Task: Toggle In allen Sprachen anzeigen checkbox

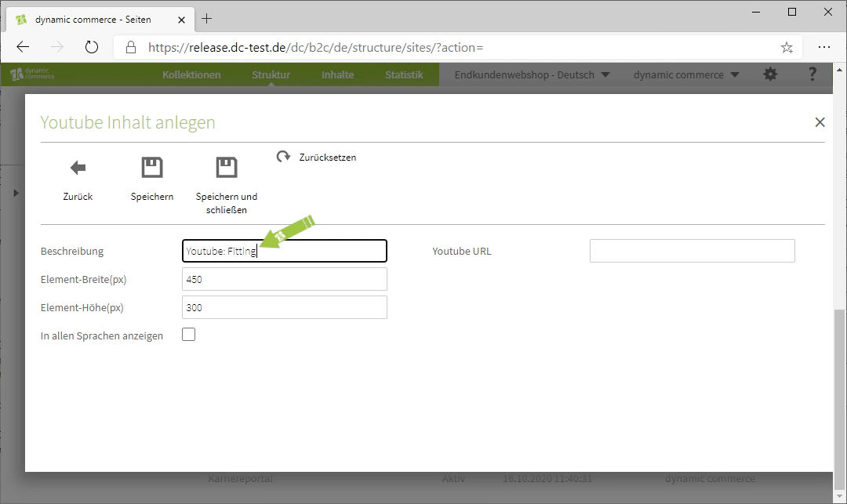Action: pyautogui.click(x=188, y=335)
